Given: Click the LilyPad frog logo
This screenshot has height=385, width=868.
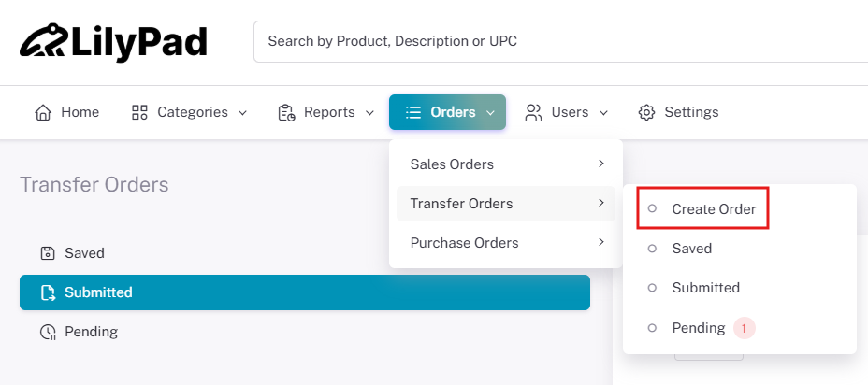Looking at the screenshot, I should pyautogui.click(x=44, y=40).
